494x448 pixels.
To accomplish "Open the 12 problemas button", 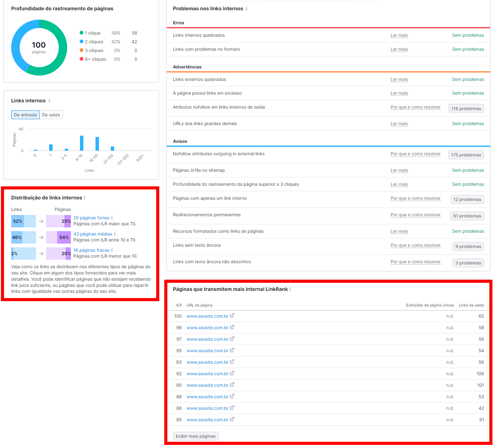I will tap(467, 199).
